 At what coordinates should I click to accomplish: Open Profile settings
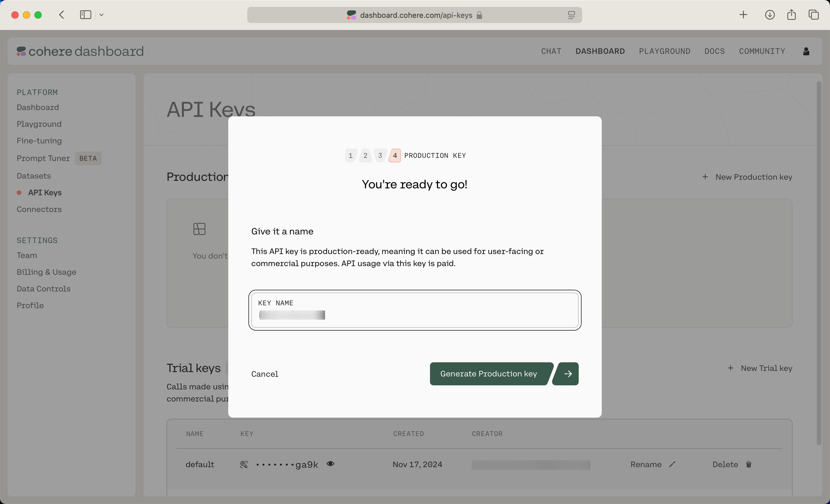click(30, 305)
